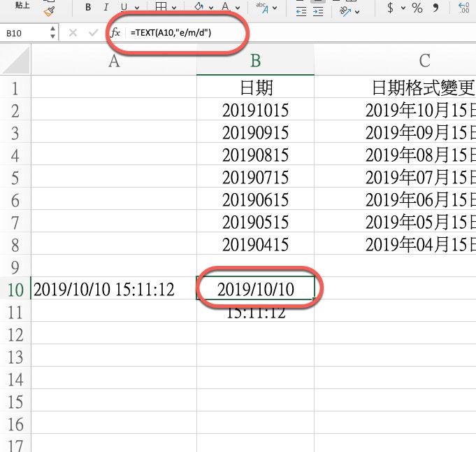
Task: Click cell B11 showing 15:11:12
Action: pyautogui.click(x=255, y=312)
